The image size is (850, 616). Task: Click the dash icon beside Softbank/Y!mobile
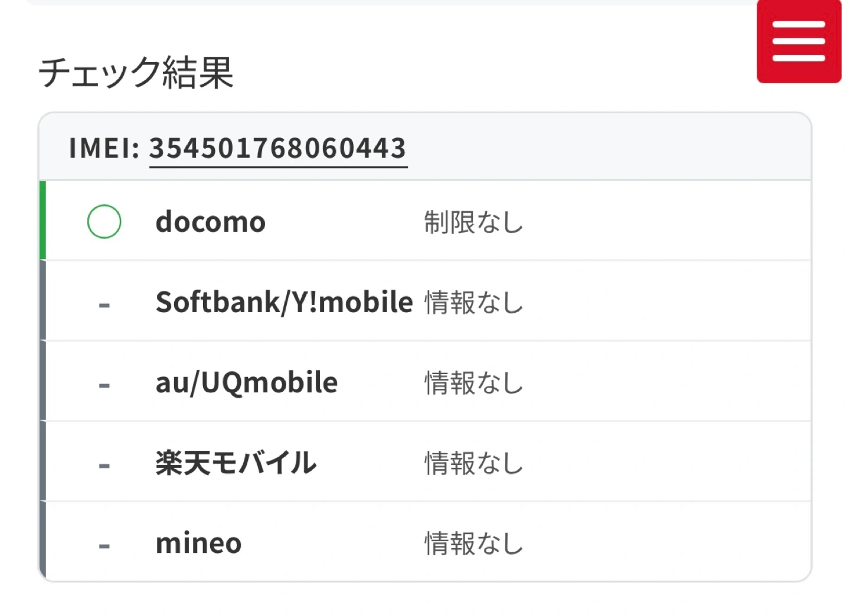[x=104, y=305]
